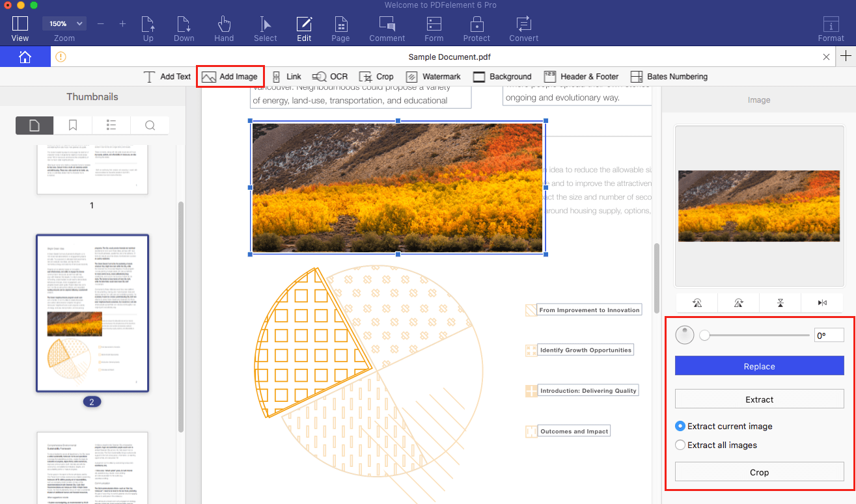Switch to the Bookmarks panel
This screenshot has width=856, height=504.
[72, 125]
